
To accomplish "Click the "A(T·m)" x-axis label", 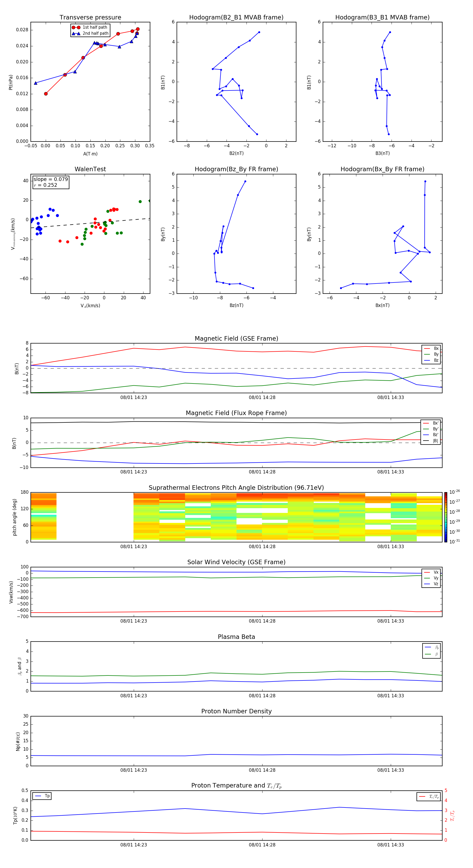I will [x=90, y=154].
